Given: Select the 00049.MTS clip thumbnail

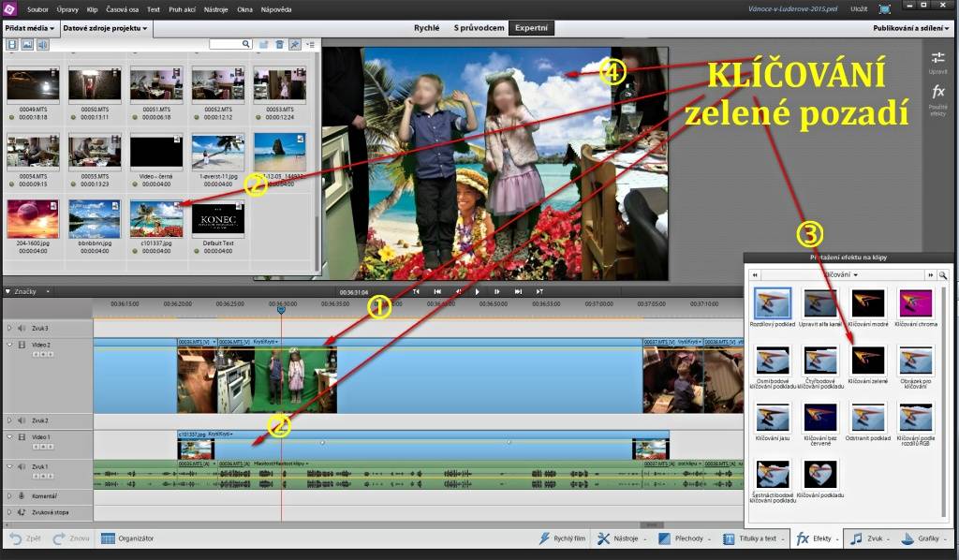Looking at the screenshot, I should [x=33, y=84].
